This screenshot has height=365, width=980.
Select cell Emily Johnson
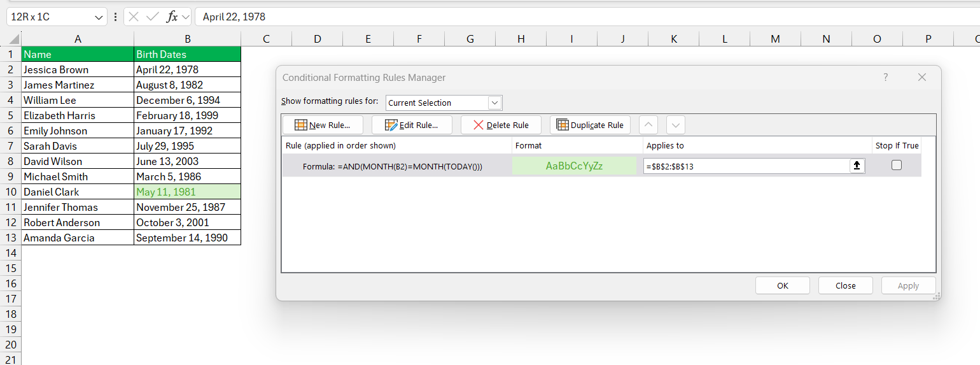(x=78, y=131)
